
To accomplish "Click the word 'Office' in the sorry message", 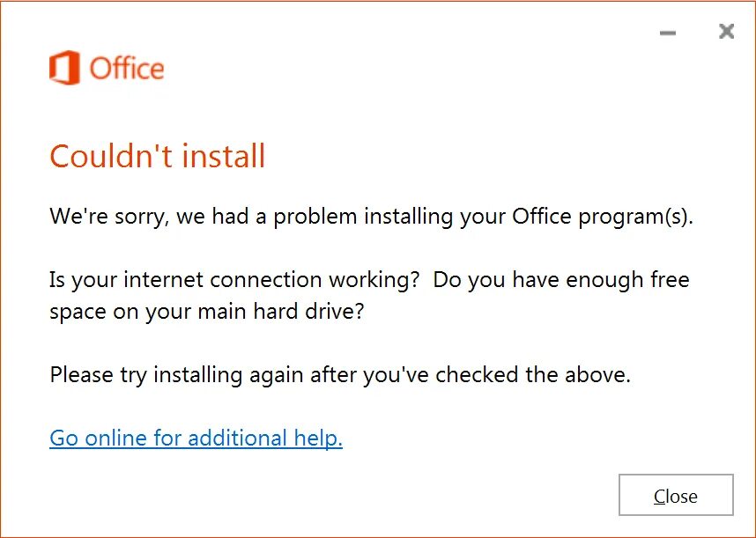I will coord(541,216).
